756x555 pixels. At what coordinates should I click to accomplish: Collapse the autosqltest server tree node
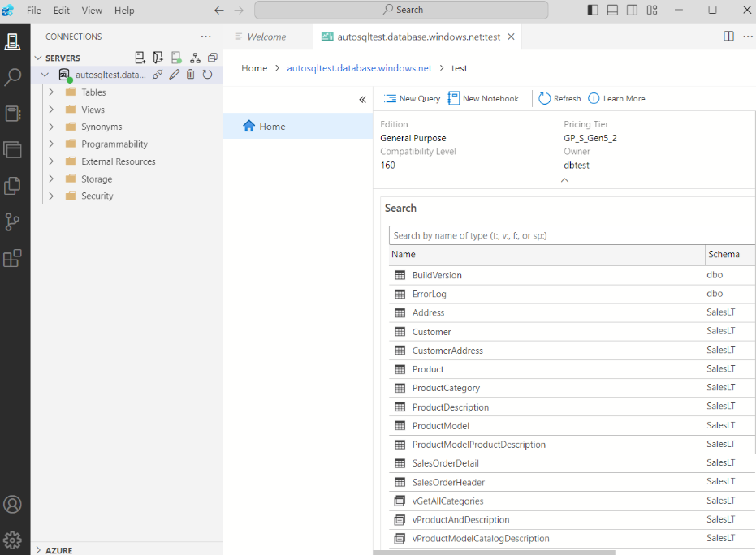[x=46, y=74]
